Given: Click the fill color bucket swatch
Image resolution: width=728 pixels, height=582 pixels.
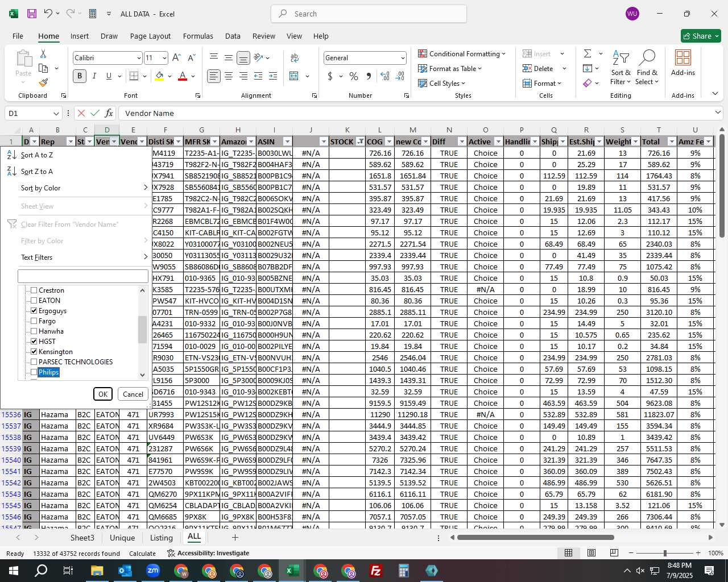Looking at the screenshot, I should 159,76.
